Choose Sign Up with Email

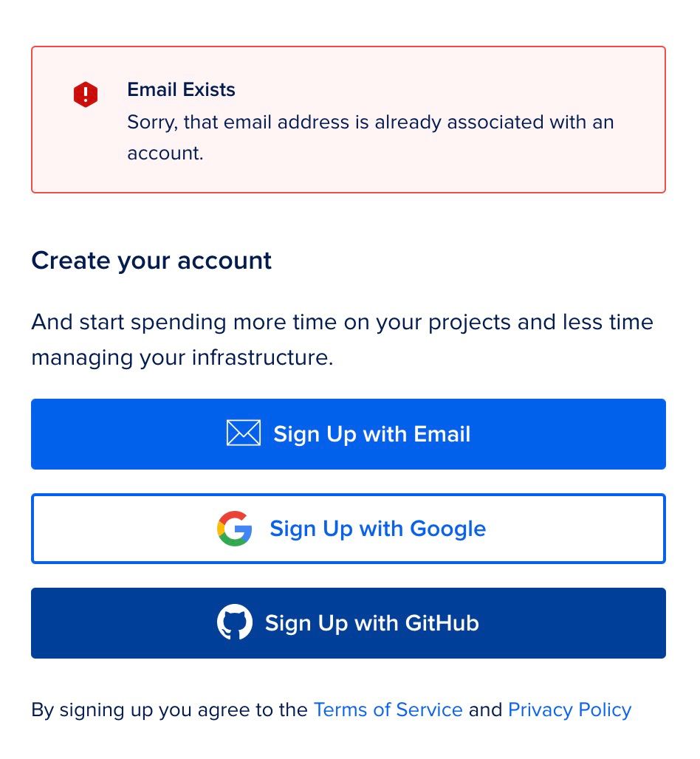349,434
